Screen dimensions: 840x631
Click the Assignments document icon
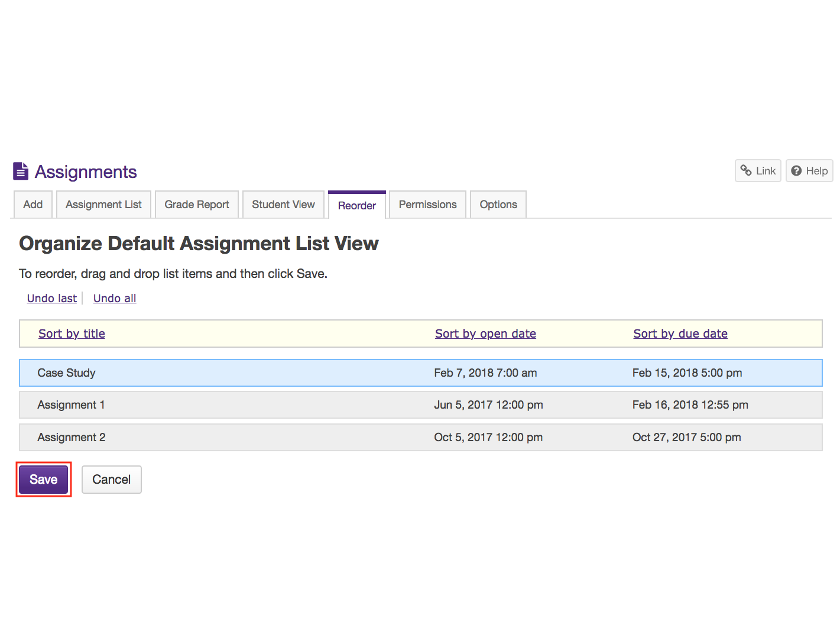coord(21,171)
